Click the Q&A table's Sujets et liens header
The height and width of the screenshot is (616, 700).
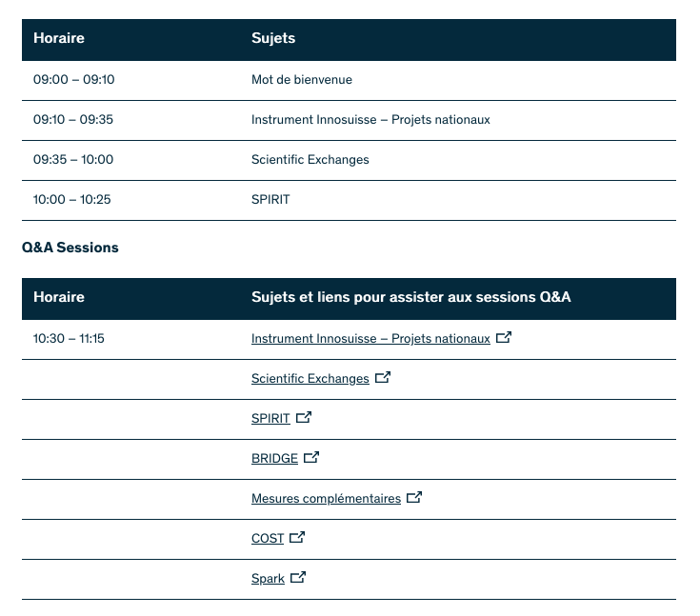[410, 298]
